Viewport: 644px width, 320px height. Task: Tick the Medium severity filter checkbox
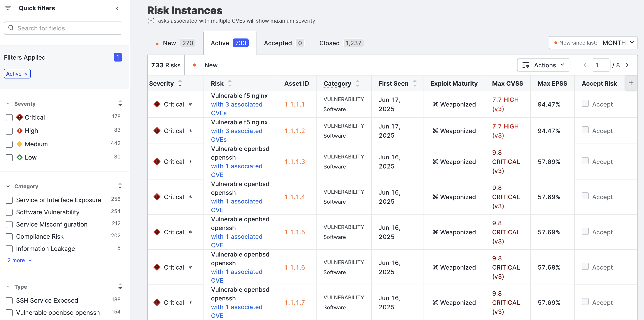coord(9,144)
